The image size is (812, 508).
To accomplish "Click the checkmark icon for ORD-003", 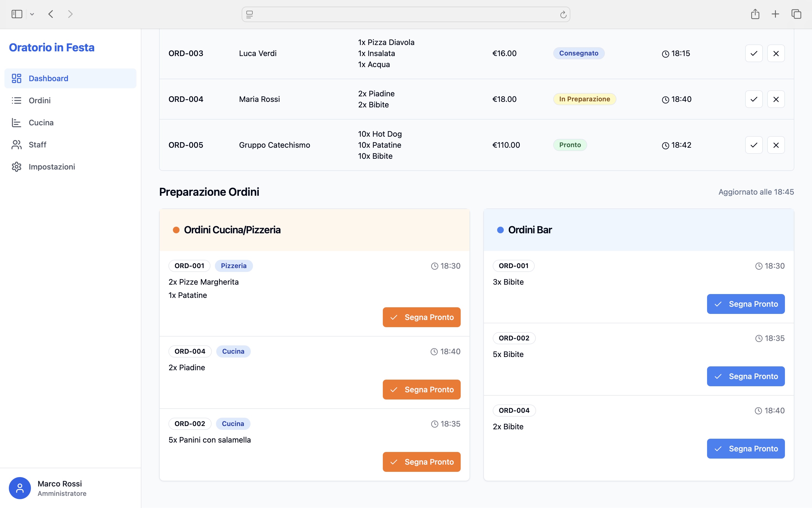I will (753, 53).
